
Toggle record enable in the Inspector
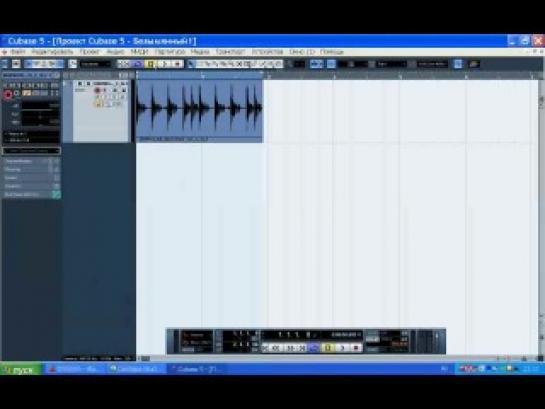coord(8,94)
